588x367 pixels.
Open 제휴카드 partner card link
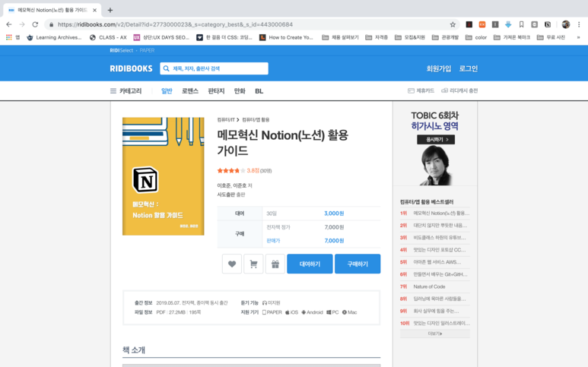coord(421,90)
